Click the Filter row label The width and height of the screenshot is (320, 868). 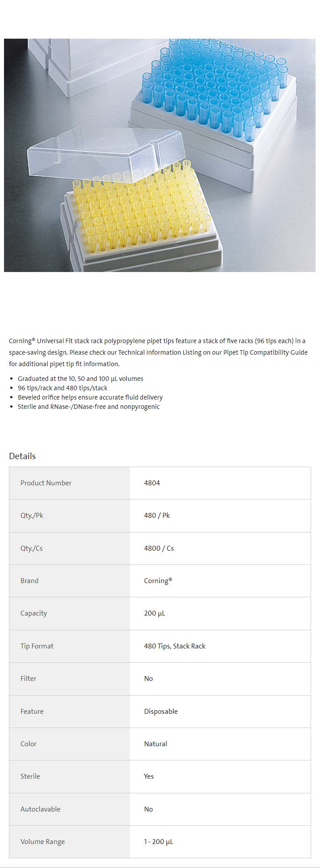click(x=28, y=679)
